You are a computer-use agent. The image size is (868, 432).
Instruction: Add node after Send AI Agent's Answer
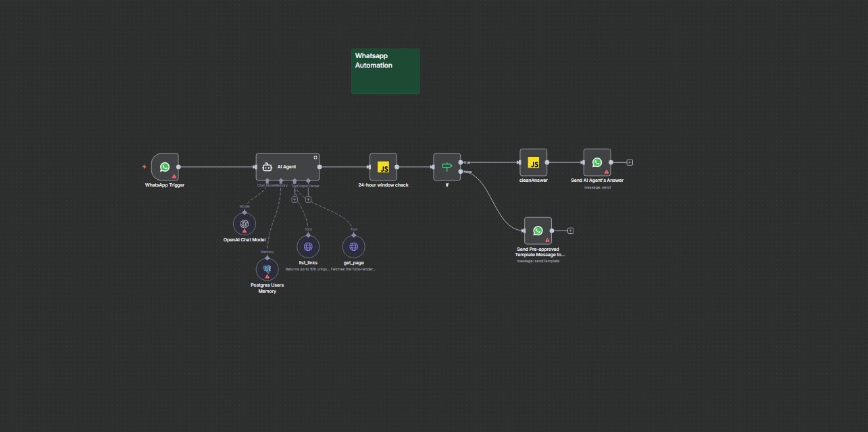click(630, 162)
